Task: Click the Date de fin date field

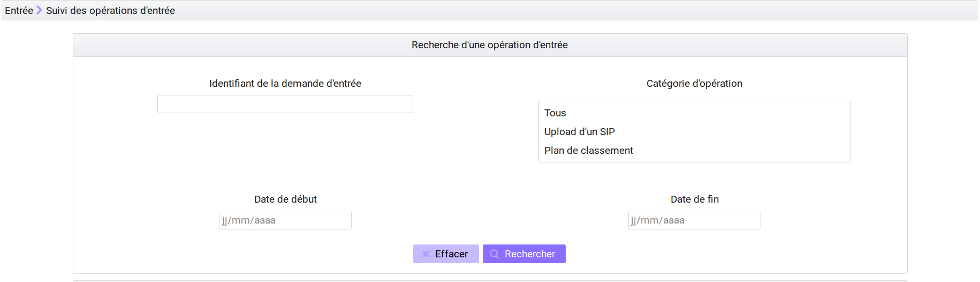Action: coord(694,220)
